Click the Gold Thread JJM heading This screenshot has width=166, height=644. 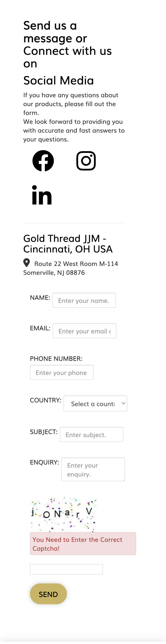[68, 243]
